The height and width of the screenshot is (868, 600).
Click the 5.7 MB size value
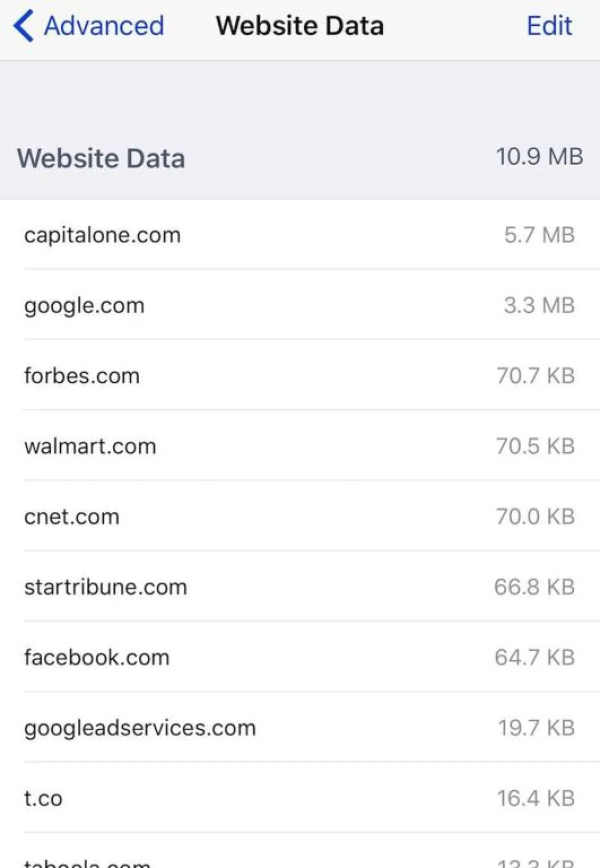pos(539,235)
